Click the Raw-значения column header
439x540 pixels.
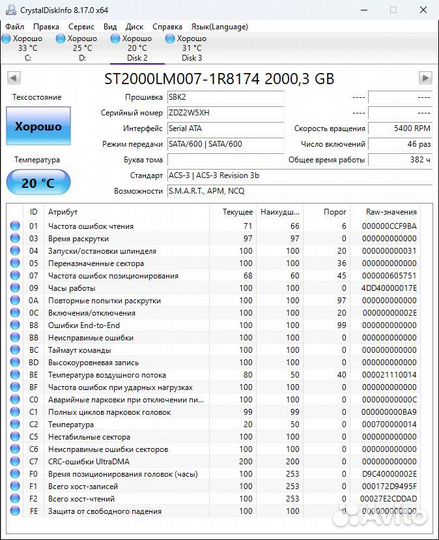pyautogui.click(x=386, y=212)
